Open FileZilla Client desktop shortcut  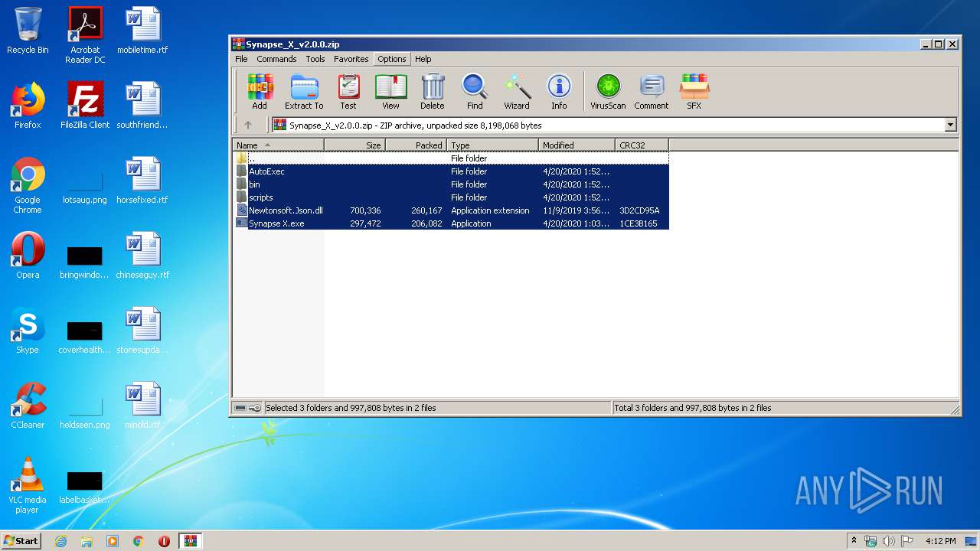click(x=85, y=106)
